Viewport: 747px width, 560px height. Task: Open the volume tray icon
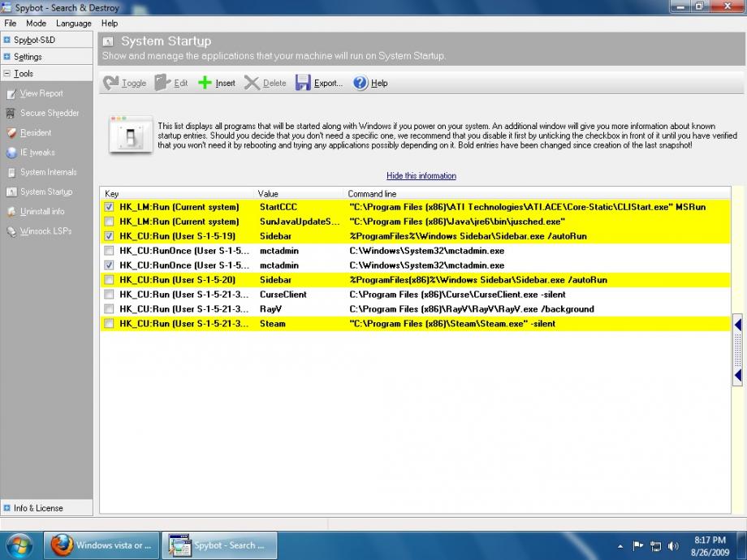[673, 546]
